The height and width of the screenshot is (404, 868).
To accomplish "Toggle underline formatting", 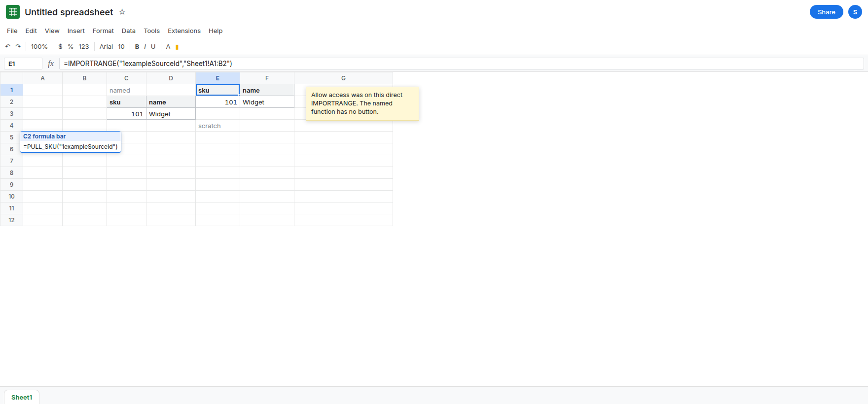I will coord(153,46).
